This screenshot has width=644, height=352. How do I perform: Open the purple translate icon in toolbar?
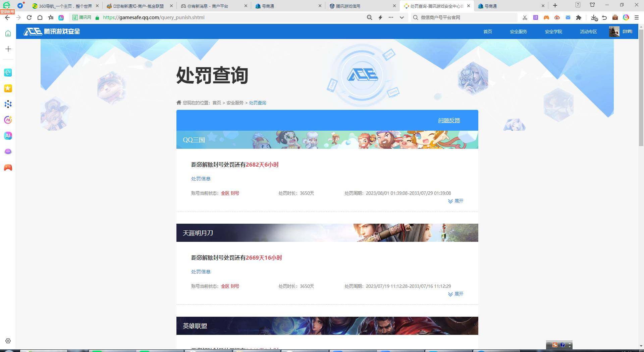point(535,17)
